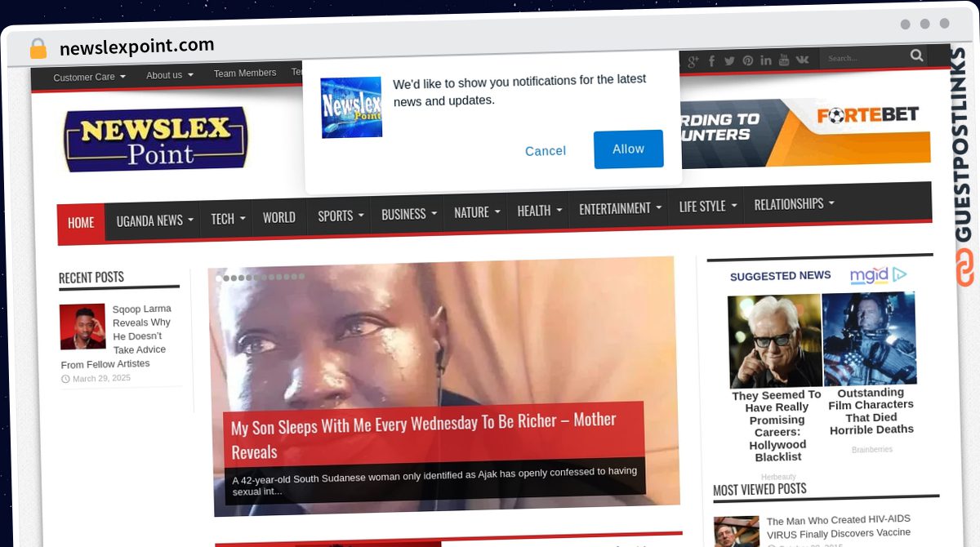This screenshot has width=980, height=547.
Task: Open the Pinterest social icon
Action: (748, 61)
